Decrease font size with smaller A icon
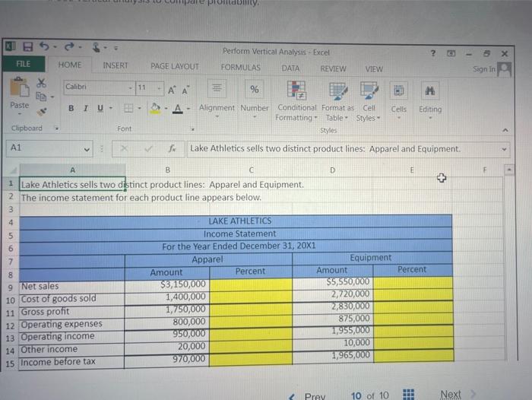The height and width of the screenshot is (400, 532). tap(185, 90)
